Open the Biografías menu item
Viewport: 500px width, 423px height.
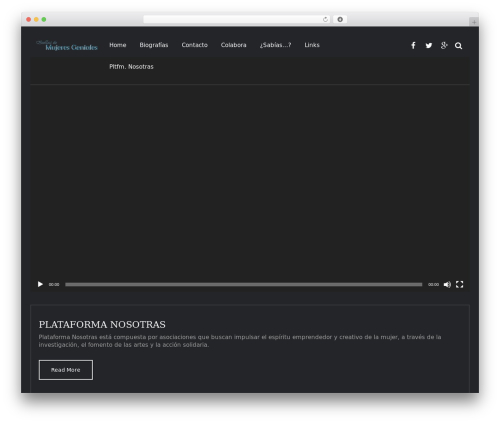coord(154,45)
